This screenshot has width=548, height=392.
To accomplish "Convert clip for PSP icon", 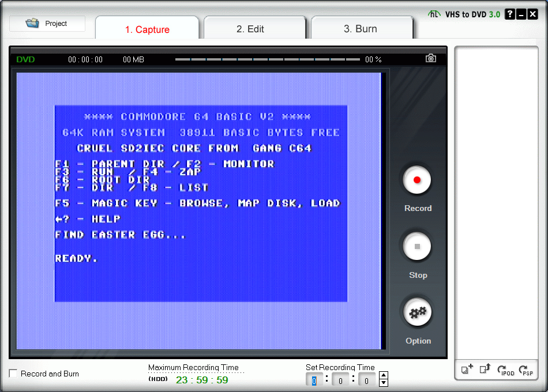I will (526, 370).
